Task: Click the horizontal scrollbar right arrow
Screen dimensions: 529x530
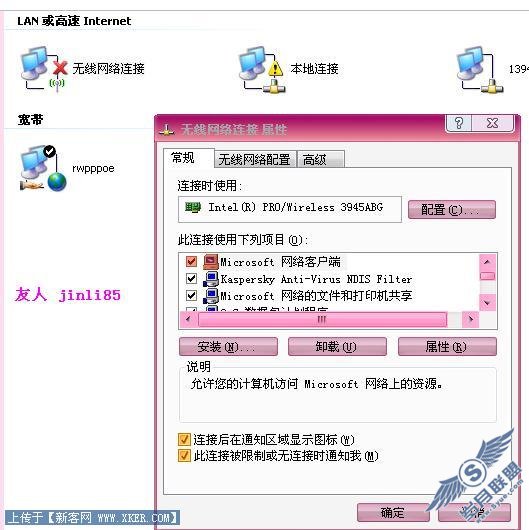Action: click(470, 319)
